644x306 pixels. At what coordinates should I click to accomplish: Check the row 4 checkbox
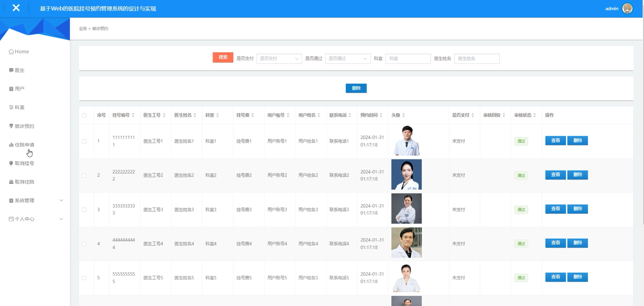84,244
